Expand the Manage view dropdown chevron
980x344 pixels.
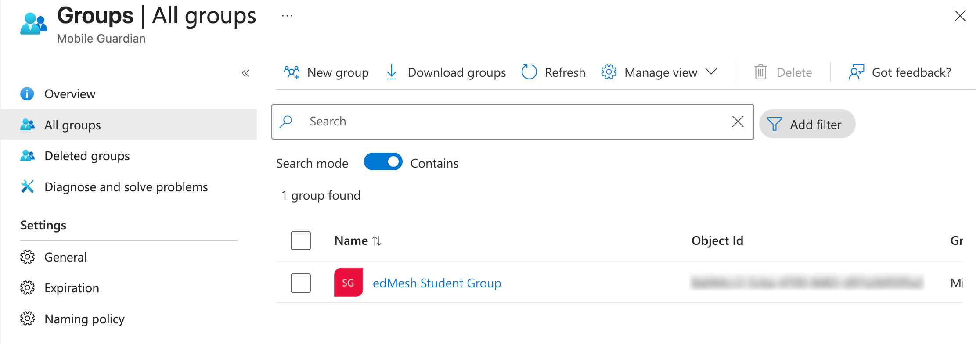[711, 72]
